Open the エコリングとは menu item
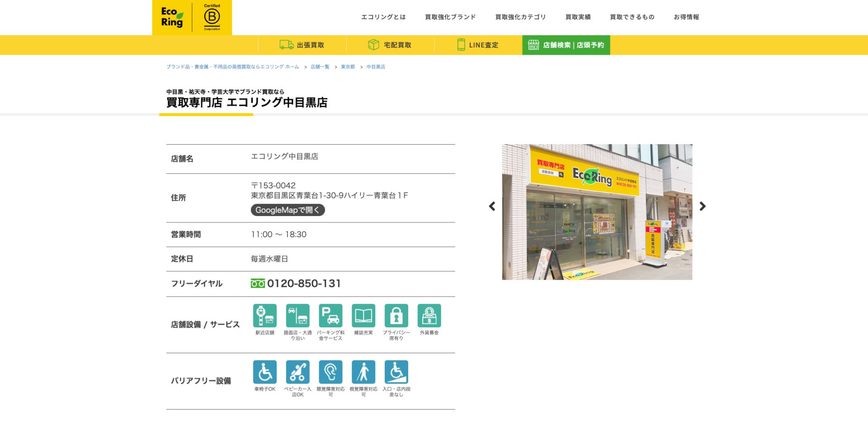 383,17
